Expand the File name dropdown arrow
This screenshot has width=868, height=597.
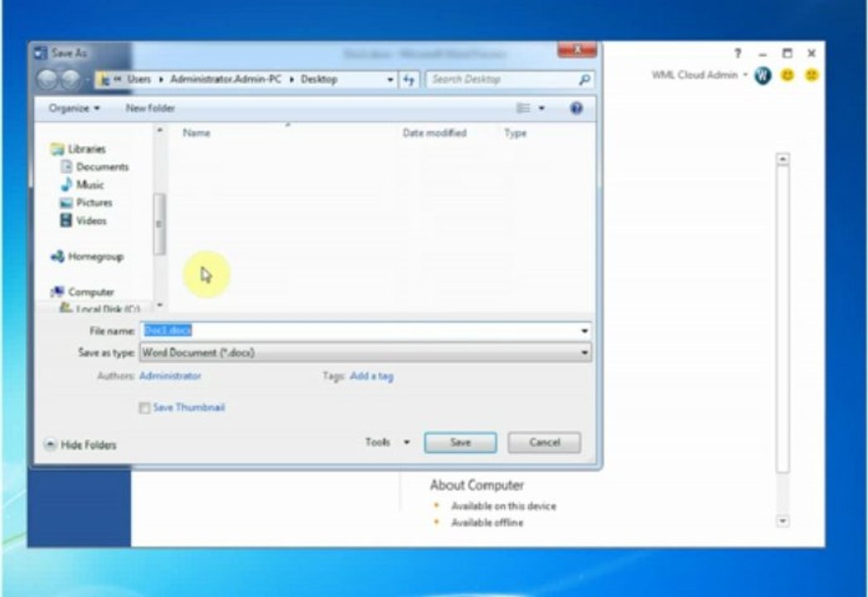click(584, 331)
